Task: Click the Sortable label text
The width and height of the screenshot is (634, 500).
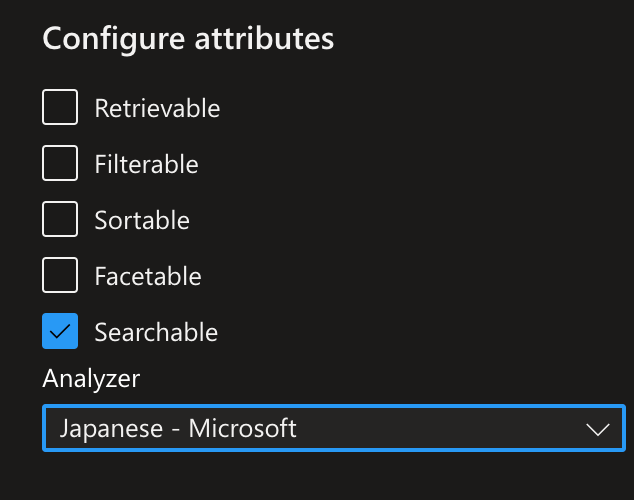Action: tap(142, 220)
